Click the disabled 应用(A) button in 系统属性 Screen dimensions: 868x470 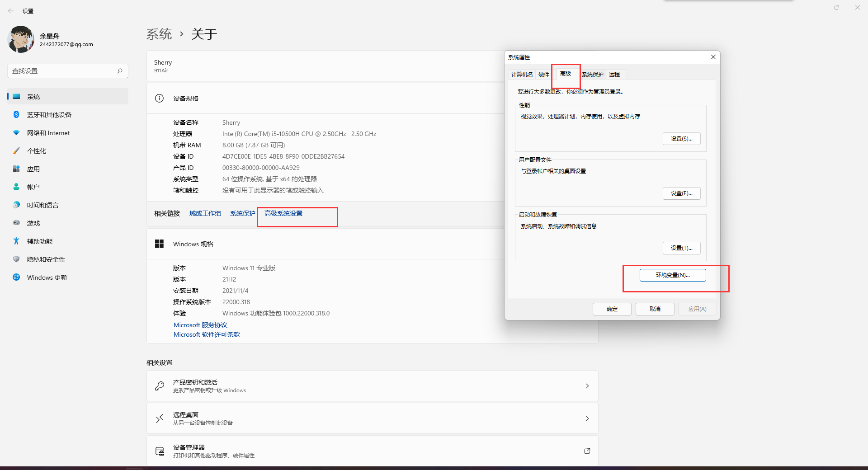click(x=698, y=309)
